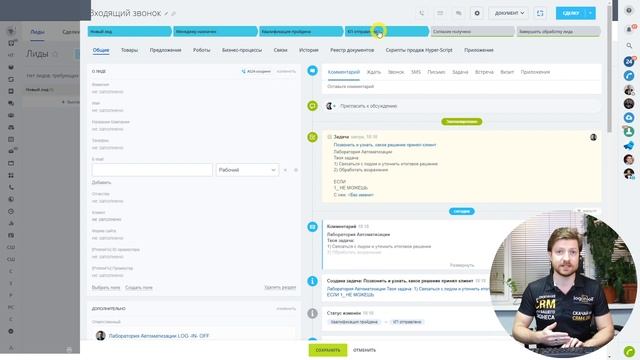Select the Визит timeline tab
640x360 pixels.
[x=507, y=72]
